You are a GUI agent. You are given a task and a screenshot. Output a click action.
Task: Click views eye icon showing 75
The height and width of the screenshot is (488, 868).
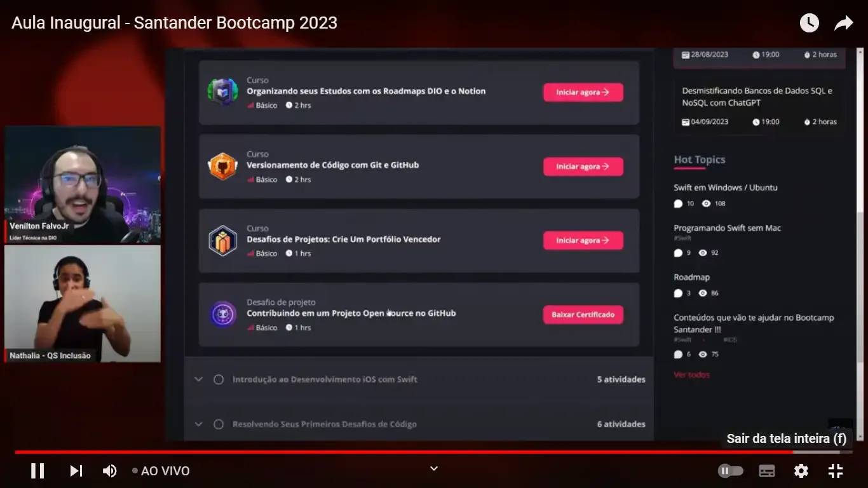click(x=703, y=355)
